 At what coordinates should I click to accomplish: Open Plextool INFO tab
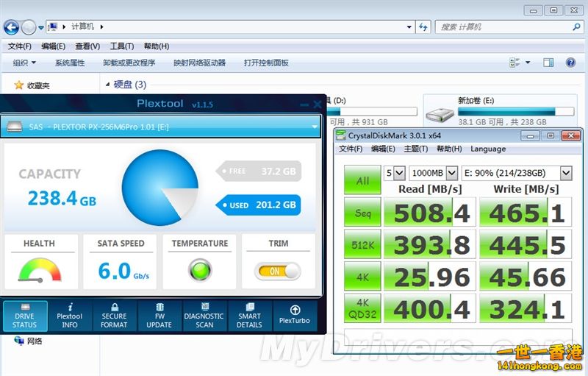point(70,316)
